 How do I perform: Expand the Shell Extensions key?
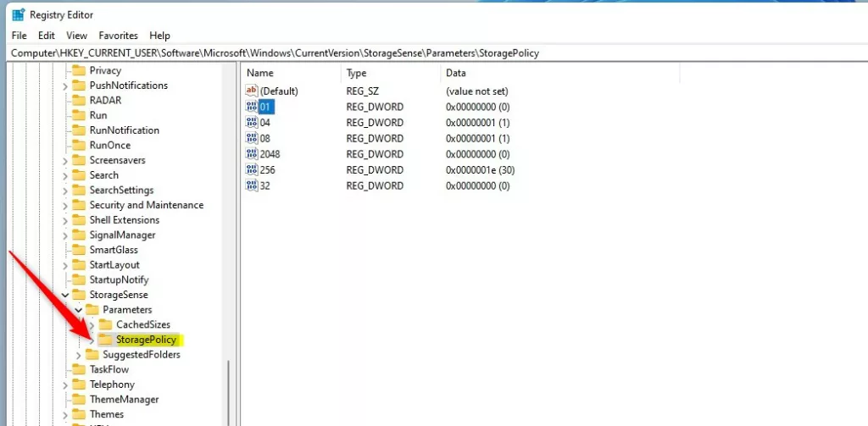(x=65, y=220)
